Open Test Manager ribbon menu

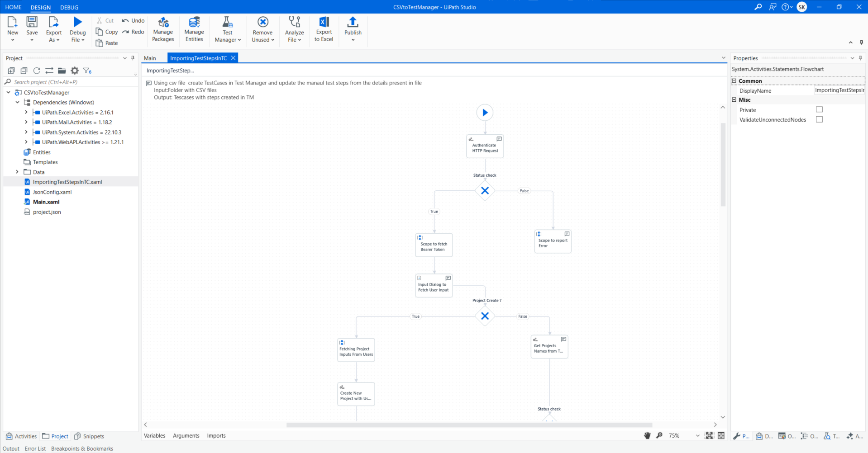click(x=228, y=30)
